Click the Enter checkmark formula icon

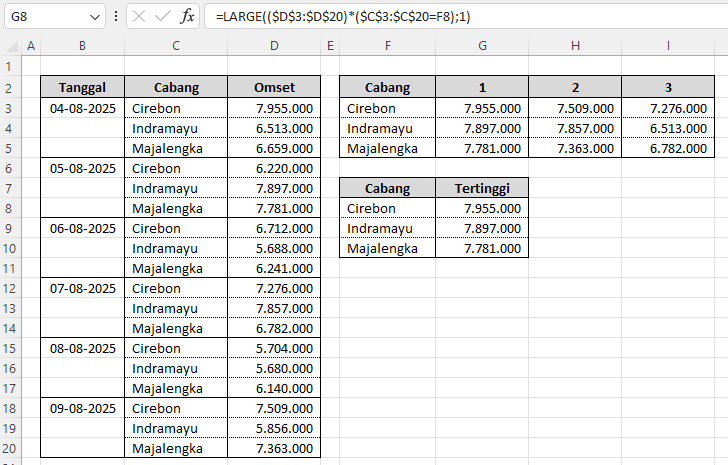[x=163, y=17]
